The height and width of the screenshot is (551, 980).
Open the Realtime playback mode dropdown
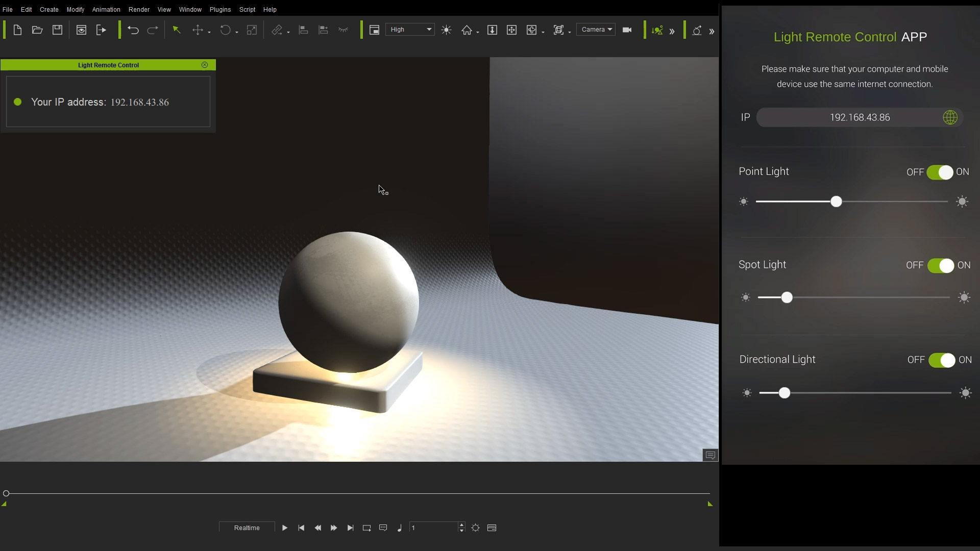coord(247,528)
